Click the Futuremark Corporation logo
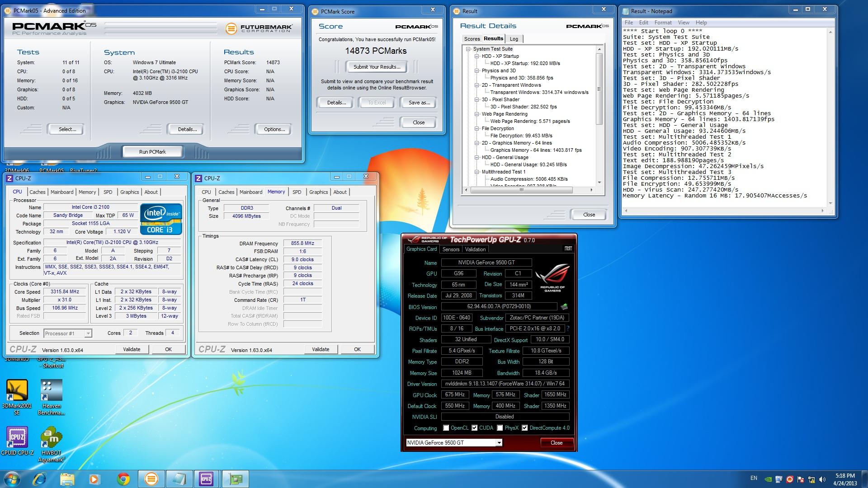The width and height of the screenshot is (868, 488). click(x=259, y=28)
